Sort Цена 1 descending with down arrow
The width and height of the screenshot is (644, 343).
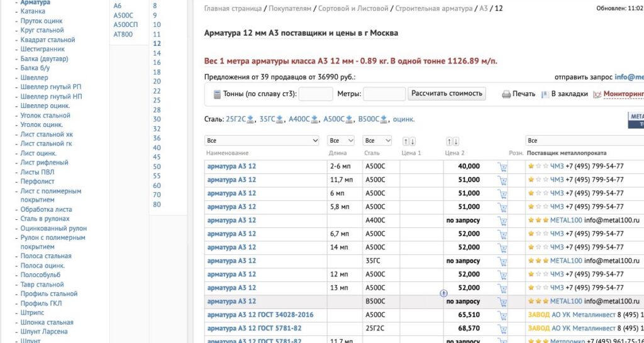coord(413,141)
